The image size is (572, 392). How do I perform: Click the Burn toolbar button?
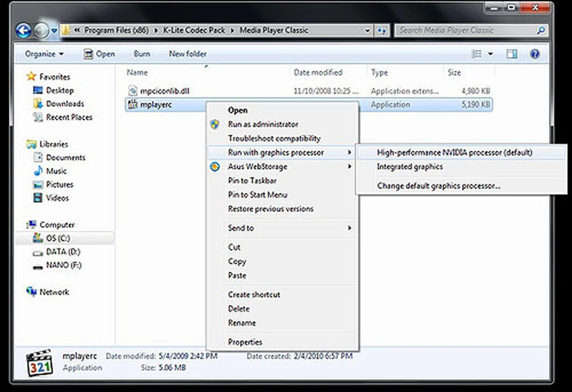pyautogui.click(x=142, y=54)
